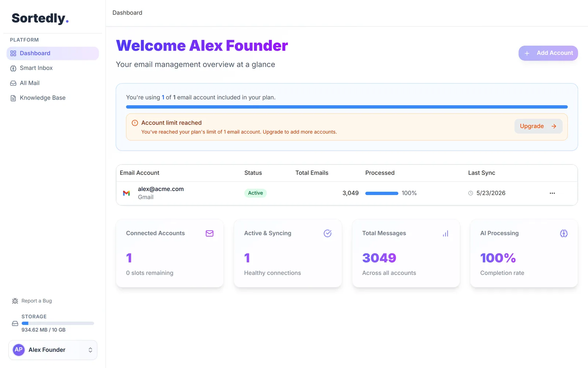Click the Gmail icon beside alex@acme.com

point(126,193)
